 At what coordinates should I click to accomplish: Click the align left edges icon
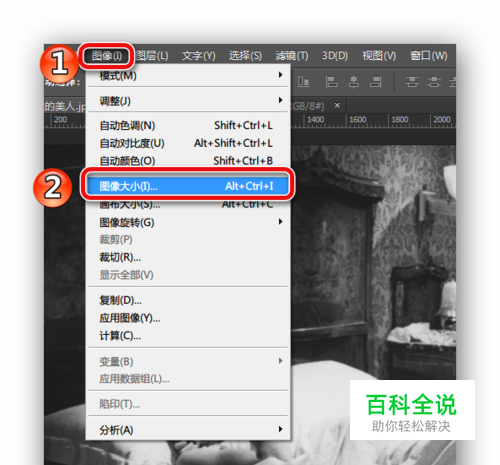click(331, 82)
